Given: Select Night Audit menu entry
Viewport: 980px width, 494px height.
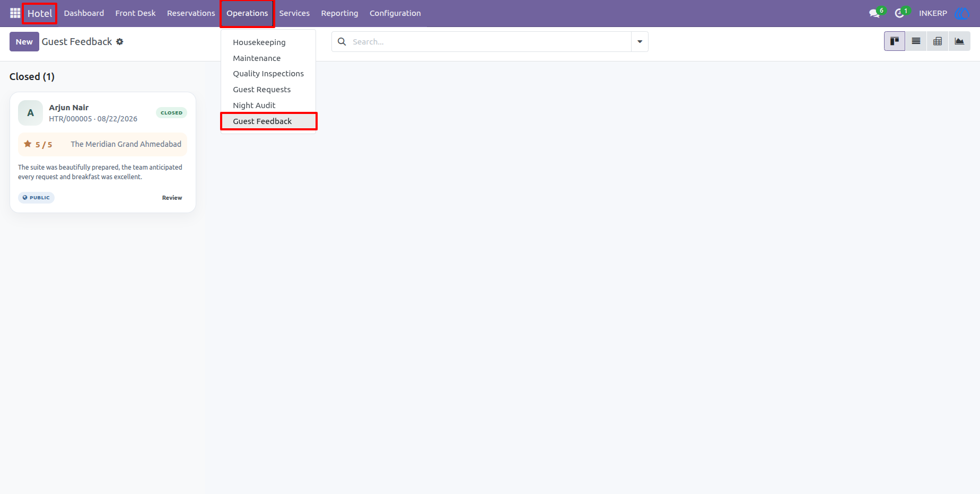Looking at the screenshot, I should (254, 105).
